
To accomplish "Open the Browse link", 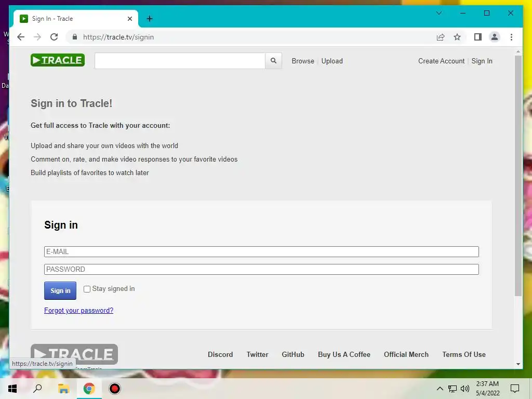I will click(x=303, y=61).
